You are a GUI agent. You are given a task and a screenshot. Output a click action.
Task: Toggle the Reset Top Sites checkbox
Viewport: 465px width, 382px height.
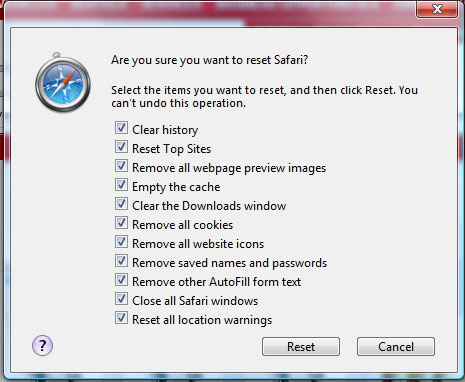pos(121,147)
